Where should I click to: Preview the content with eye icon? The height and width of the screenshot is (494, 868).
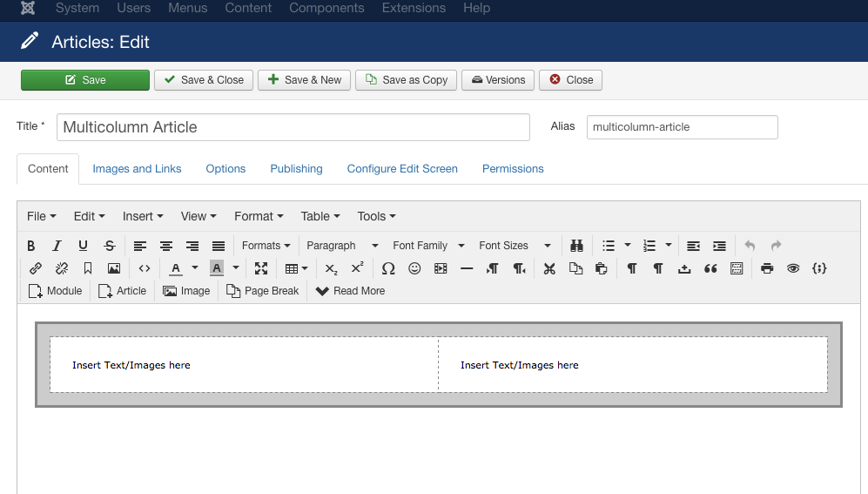point(793,268)
